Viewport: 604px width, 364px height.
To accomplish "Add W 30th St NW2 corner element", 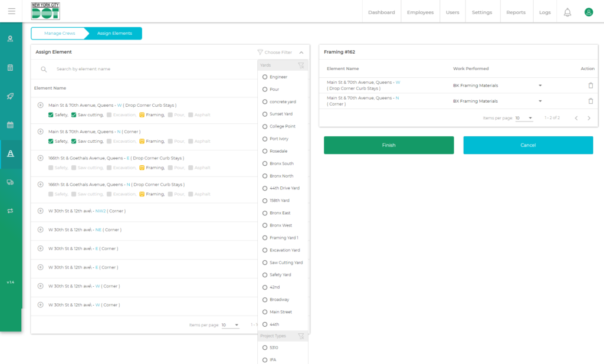I will pos(41,211).
